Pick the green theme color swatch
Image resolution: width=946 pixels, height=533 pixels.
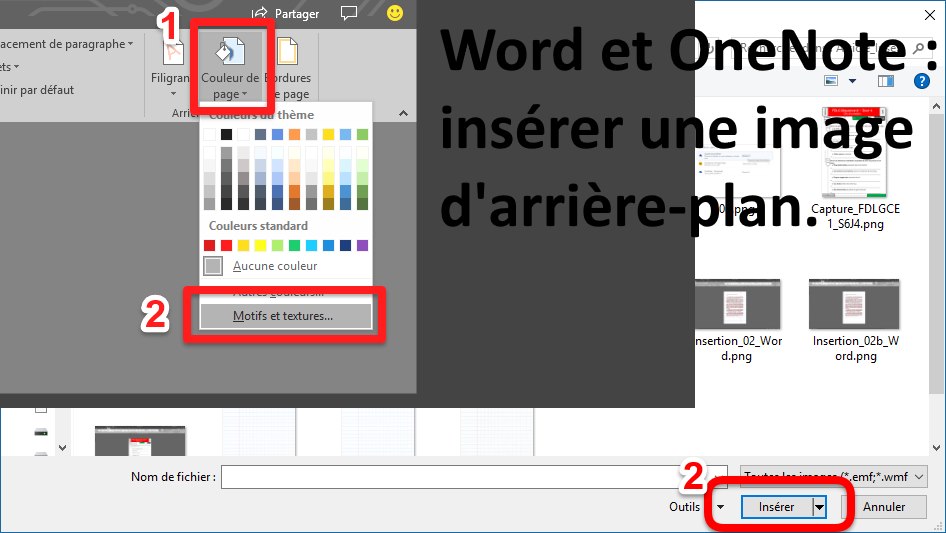pos(362,134)
